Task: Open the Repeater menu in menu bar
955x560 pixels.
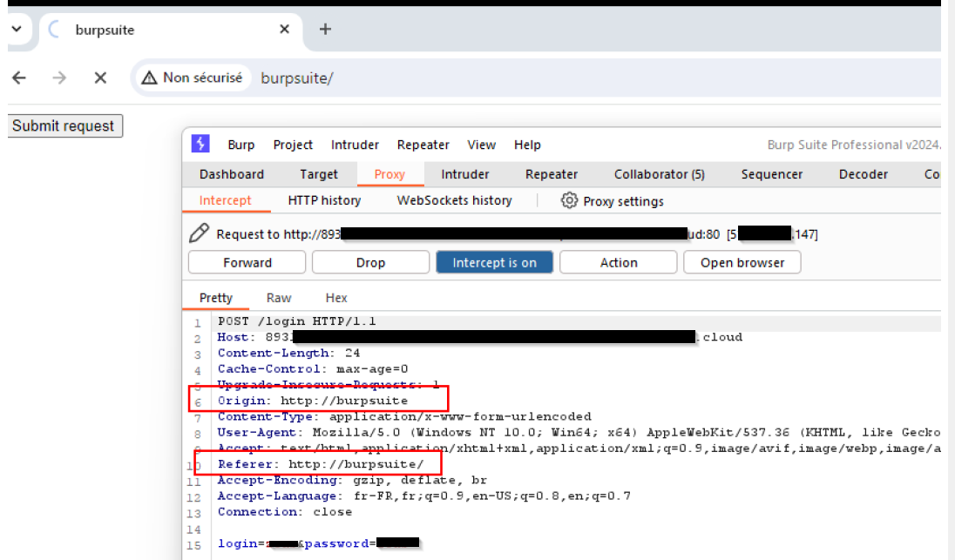Action: click(423, 145)
